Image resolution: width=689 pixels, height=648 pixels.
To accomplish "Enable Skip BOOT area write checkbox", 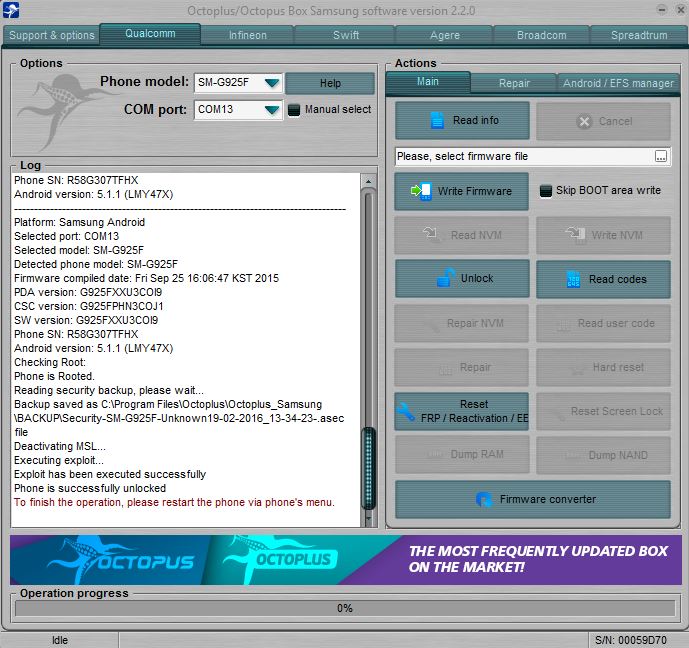I will click(x=545, y=191).
